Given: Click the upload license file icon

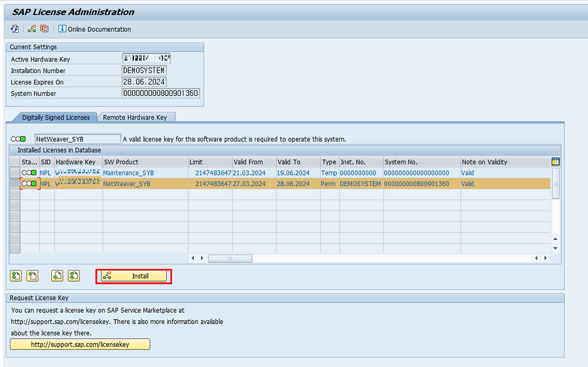Looking at the screenshot, I should tap(32, 275).
